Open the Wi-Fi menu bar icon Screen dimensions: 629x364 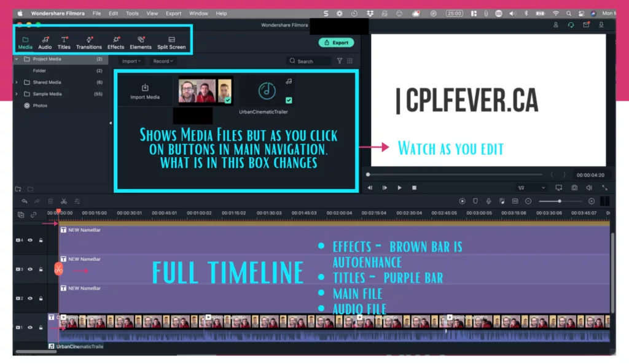[555, 14]
